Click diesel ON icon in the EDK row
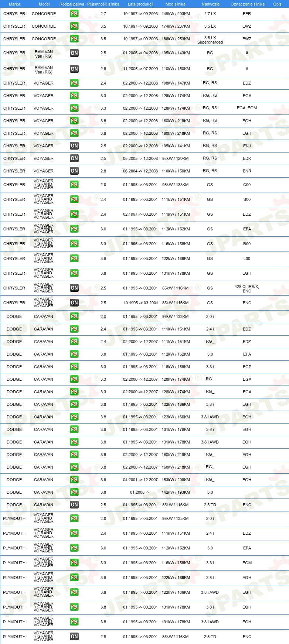The height and width of the screenshot is (644, 289). [74, 158]
